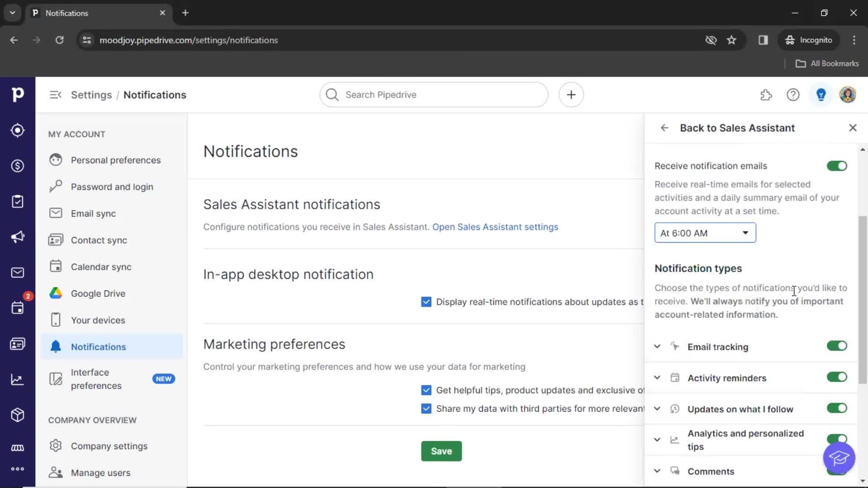Toggle Receive notification emails switch

point(837,166)
